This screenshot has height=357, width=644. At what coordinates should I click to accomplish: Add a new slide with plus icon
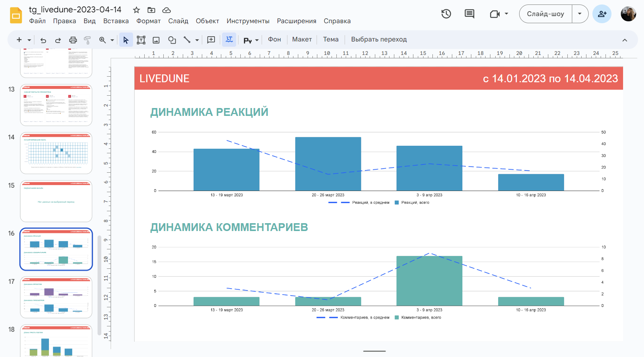pyautogui.click(x=19, y=40)
